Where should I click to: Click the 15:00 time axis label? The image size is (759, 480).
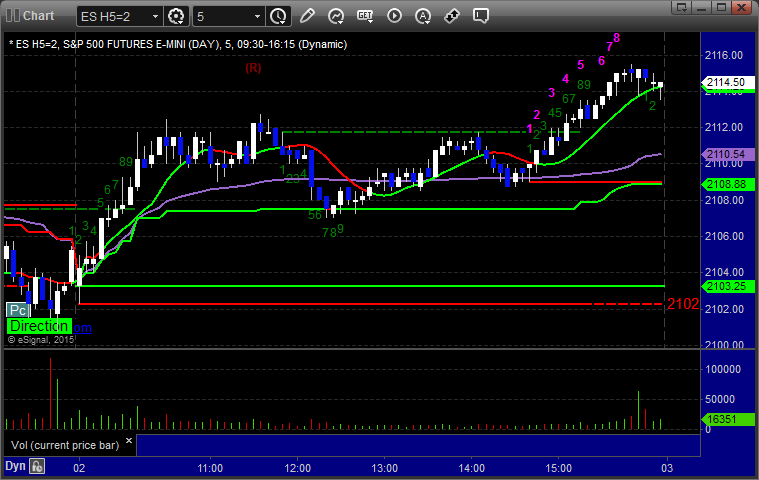(x=559, y=468)
